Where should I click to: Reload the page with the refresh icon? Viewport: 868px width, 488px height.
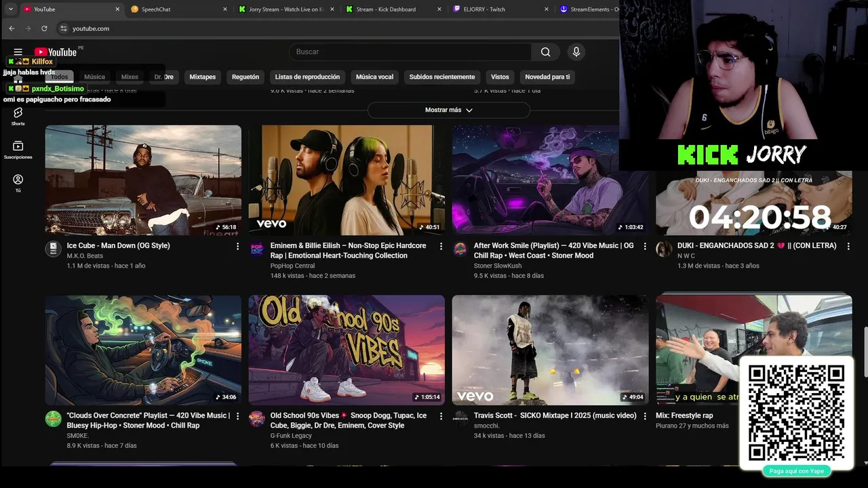[x=44, y=28]
